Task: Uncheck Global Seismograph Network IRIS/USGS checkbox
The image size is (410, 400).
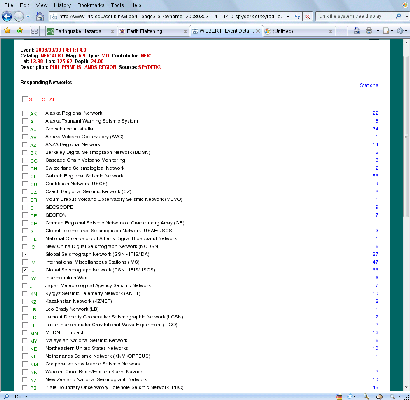Action: 24,270
